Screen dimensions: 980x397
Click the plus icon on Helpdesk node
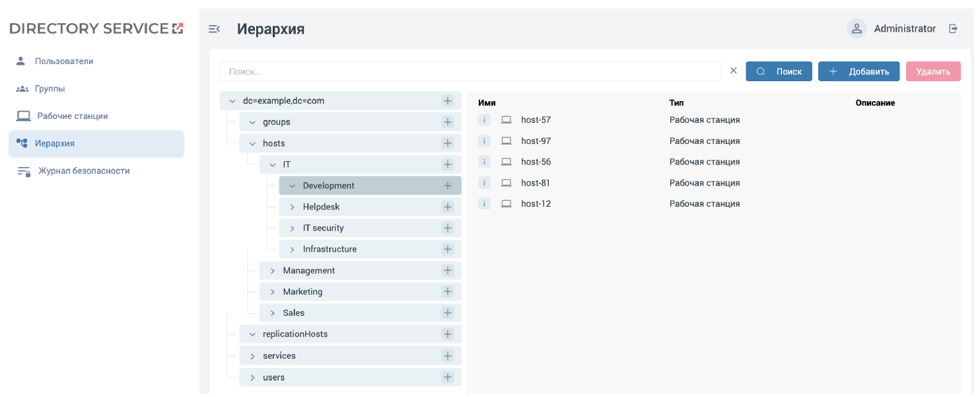(448, 207)
